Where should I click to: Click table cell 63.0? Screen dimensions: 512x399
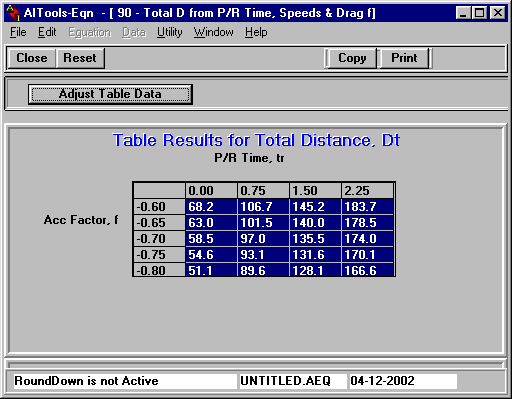tap(211, 223)
